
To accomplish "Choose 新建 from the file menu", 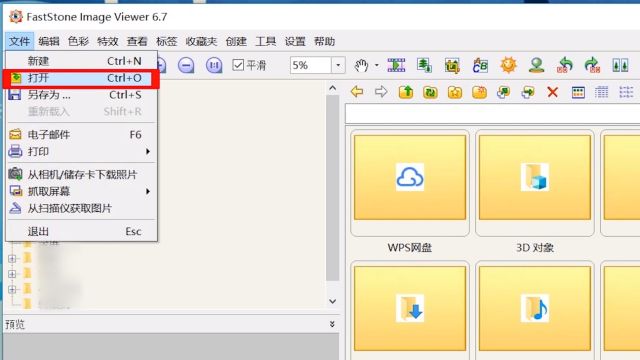I will pos(82,61).
